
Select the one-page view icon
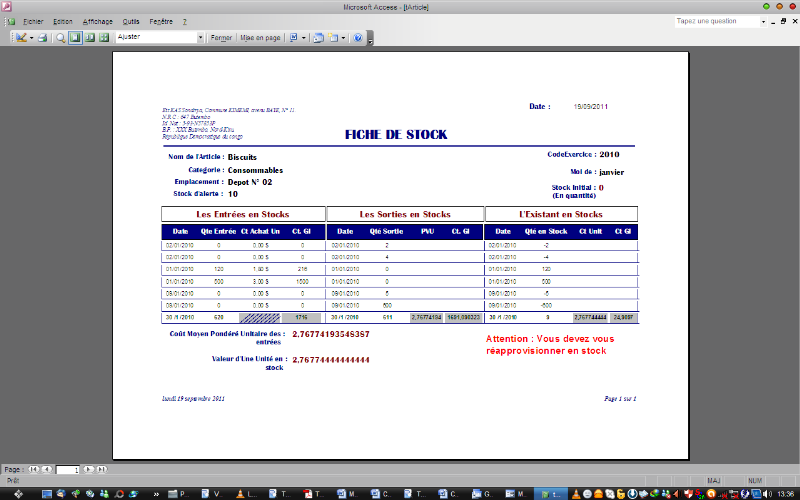75,38
